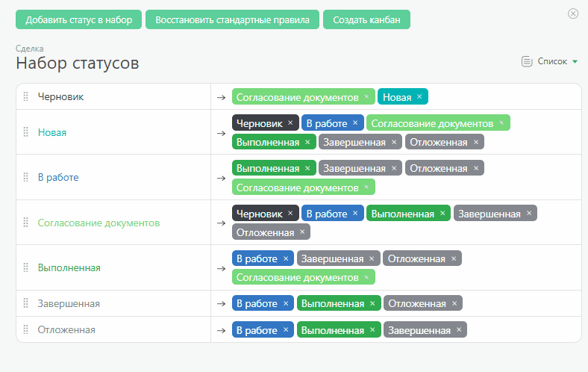Click the 'Сделка' label above heading
588x372 pixels.
30,49
